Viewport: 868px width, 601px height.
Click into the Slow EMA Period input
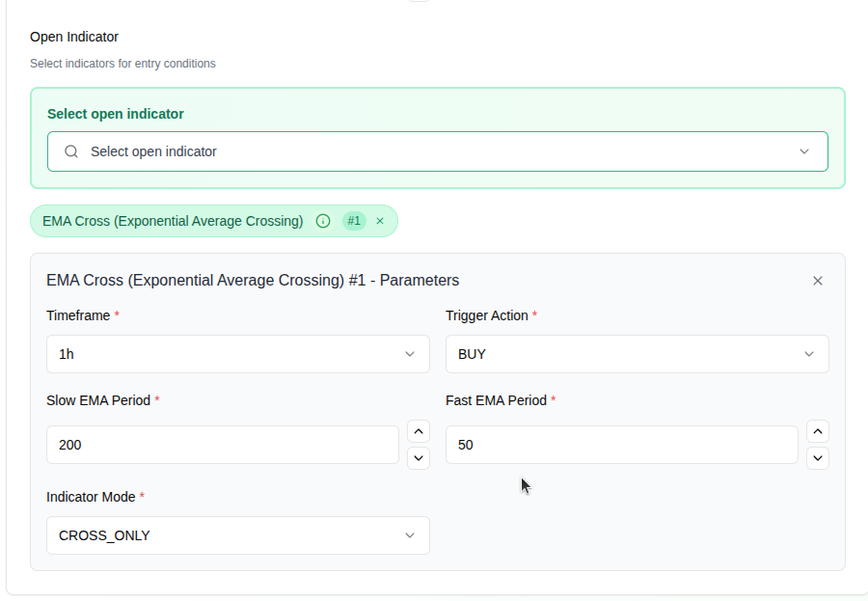(x=222, y=445)
